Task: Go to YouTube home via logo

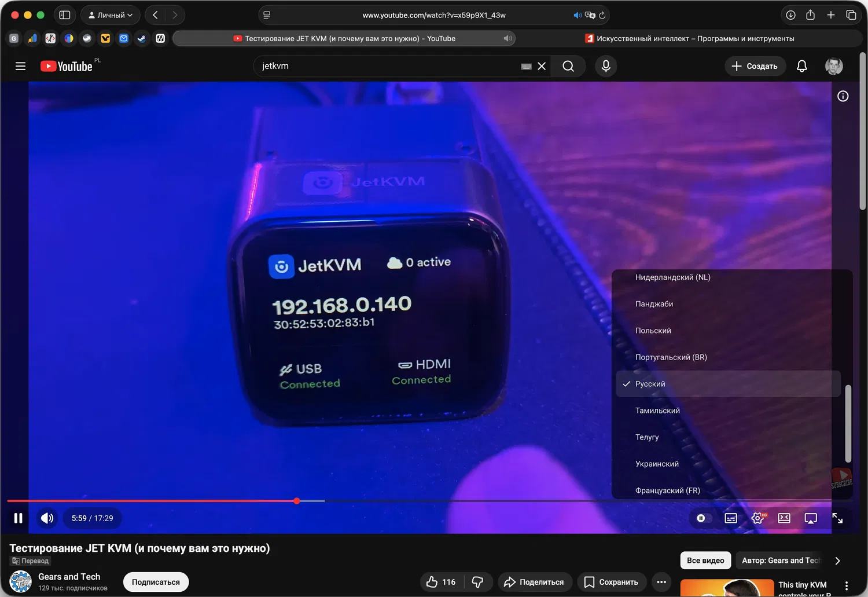Action: [x=67, y=66]
